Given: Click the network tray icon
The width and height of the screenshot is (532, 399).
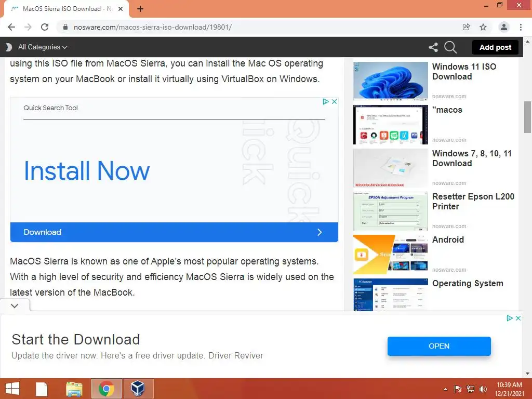Looking at the screenshot, I should [471, 389].
